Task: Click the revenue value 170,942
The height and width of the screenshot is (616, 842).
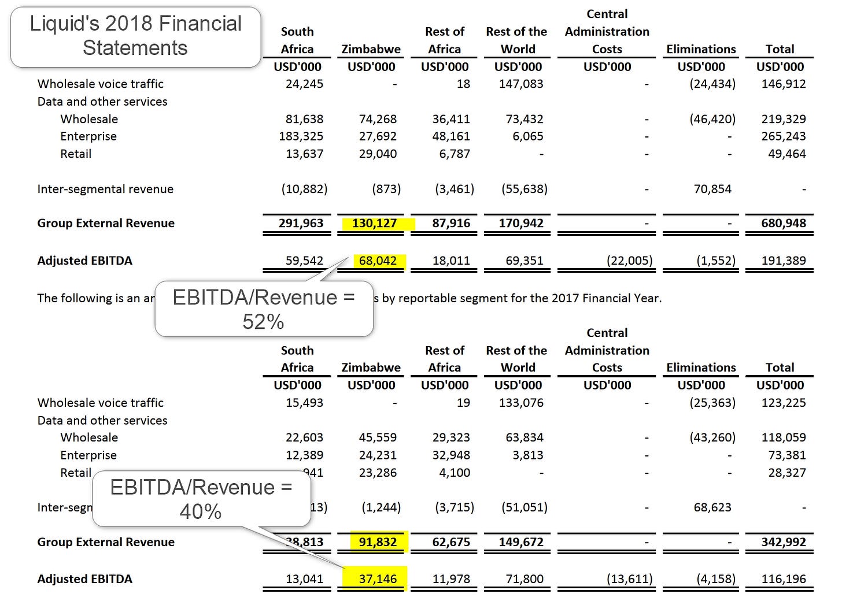Action: tap(521, 223)
